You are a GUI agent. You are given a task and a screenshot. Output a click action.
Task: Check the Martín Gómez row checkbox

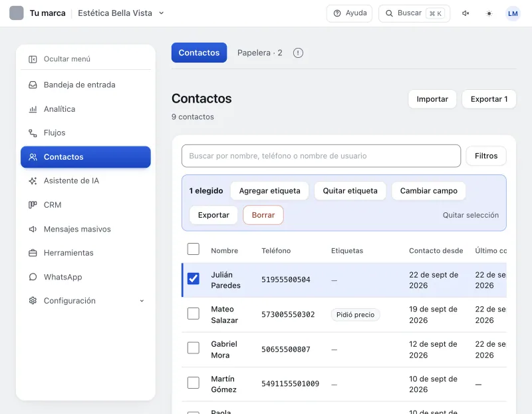click(x=194, y=383)
